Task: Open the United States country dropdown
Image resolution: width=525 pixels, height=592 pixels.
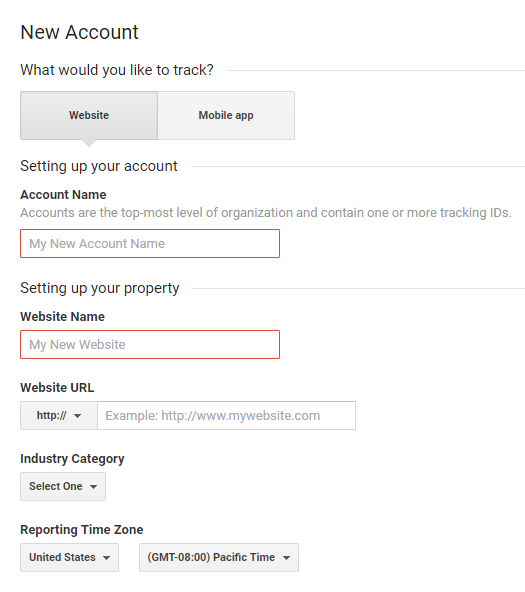Action: click(69, 557)
